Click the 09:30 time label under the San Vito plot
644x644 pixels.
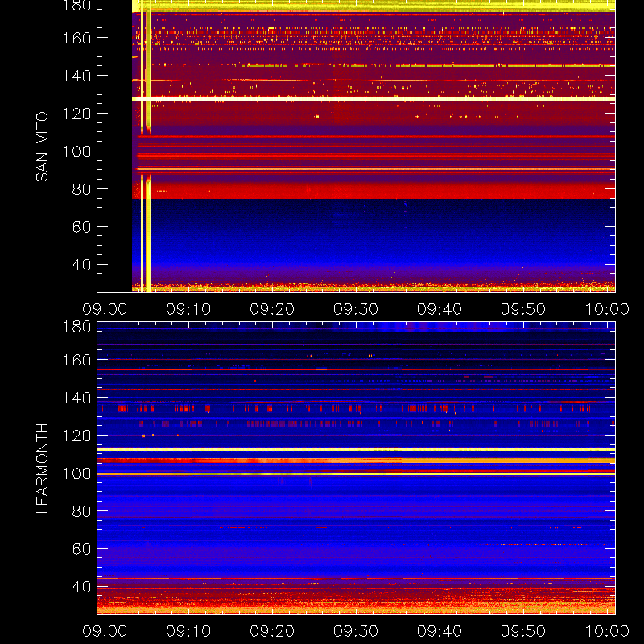pyautogui.click(x=356, y=309)
